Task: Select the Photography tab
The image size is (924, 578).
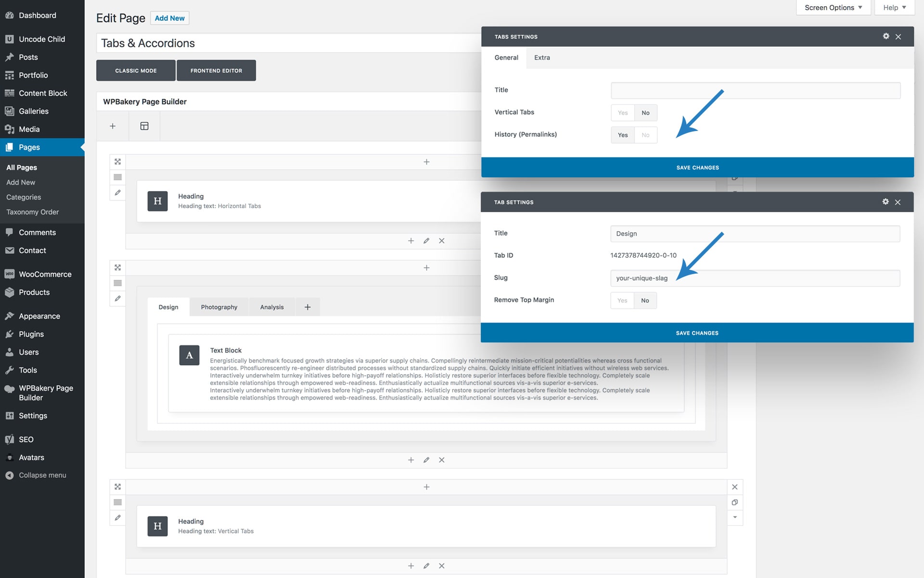Action: click(x=219, y=307)
